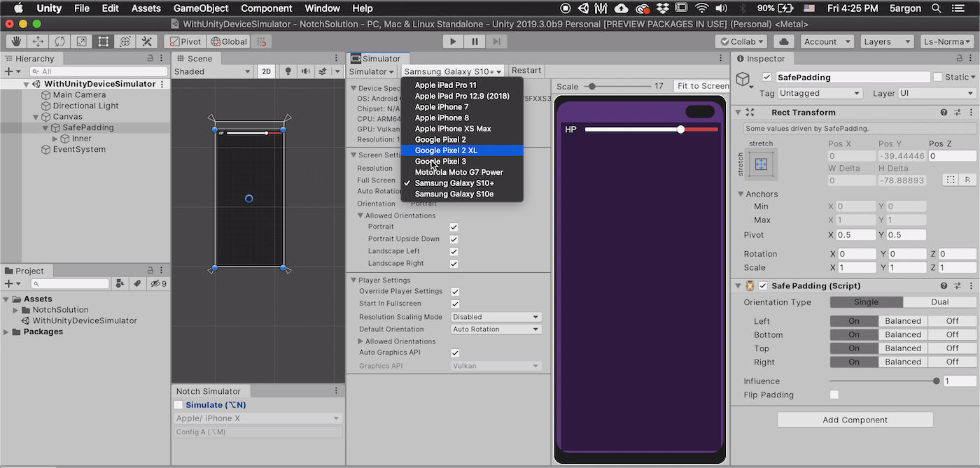Screen dimensions: 980x468
Task: Click the Pause button
Action: [x=475, y=41]
